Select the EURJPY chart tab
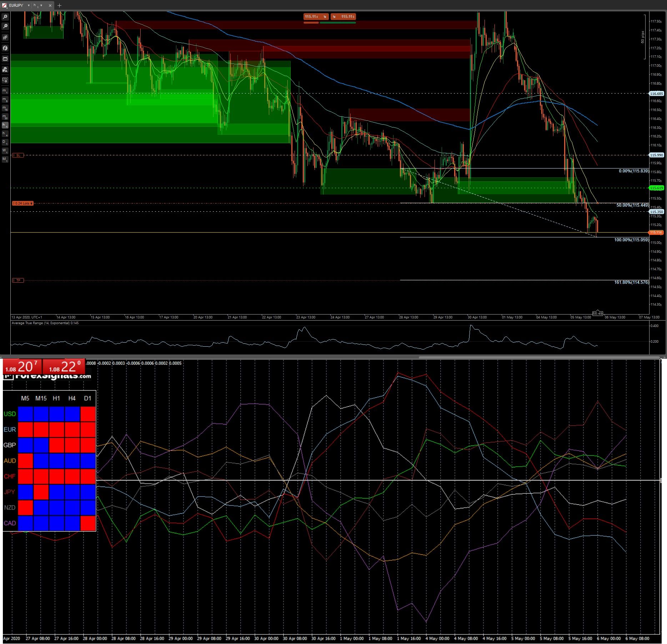The width and height of the screenshot is (667, 644). tap(27, 5)
